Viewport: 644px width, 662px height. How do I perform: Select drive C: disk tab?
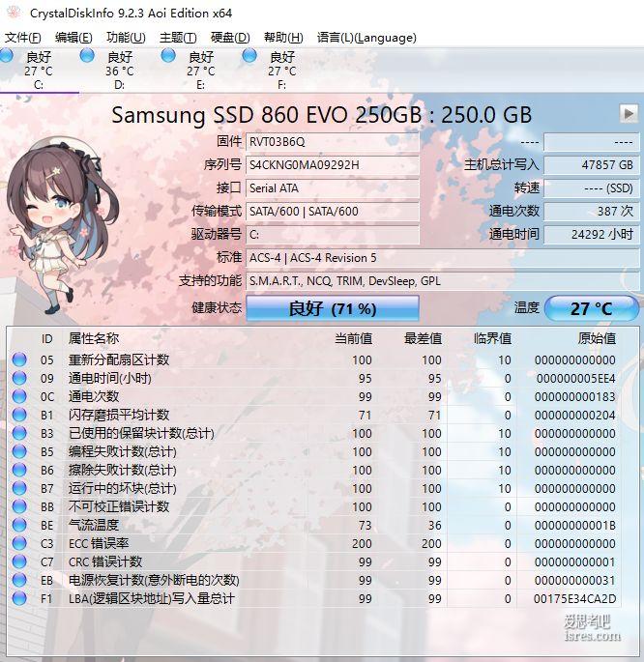click(x=38, y=71)
